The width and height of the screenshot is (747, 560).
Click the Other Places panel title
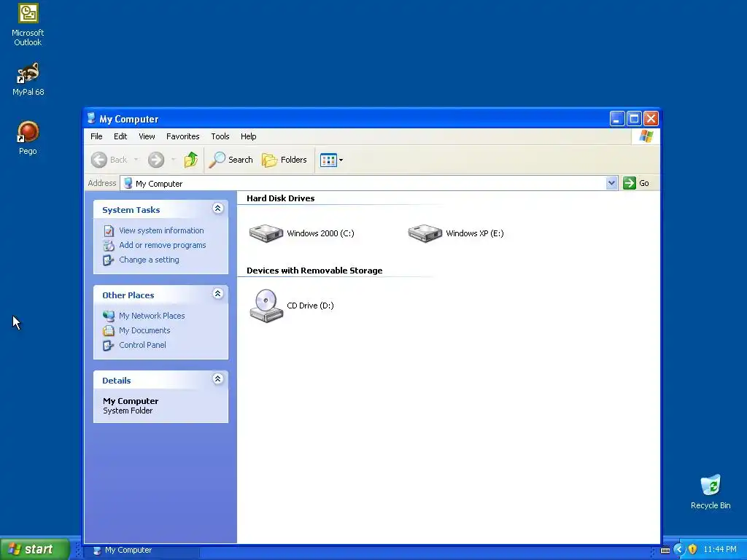pos(128,295)
